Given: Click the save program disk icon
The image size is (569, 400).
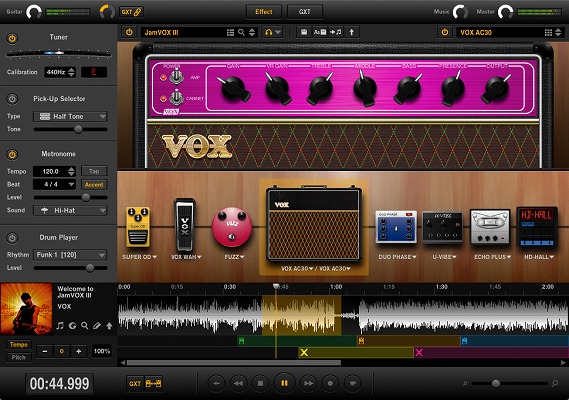Looking at the screenshot, I should 304,32.
